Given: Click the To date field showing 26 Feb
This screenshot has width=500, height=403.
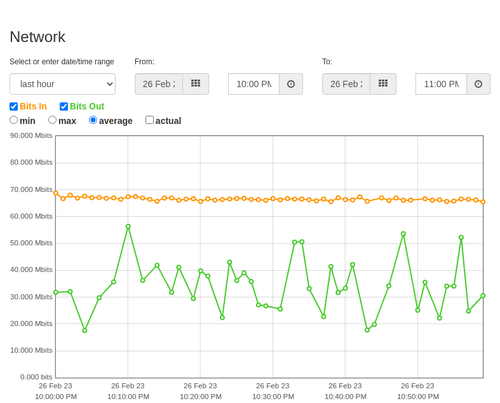Looking at the screenshot, I should click(x=346, y=84).
